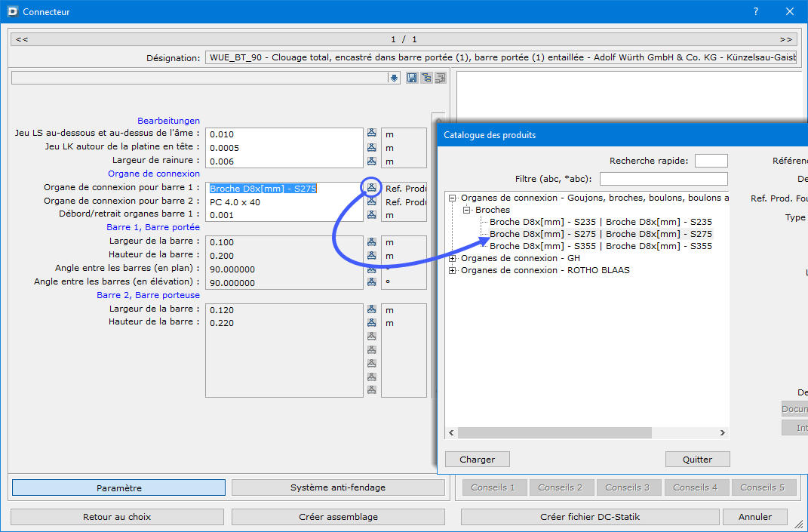The height and width of the screenshot is (532, 808).
Task: Click the Filtre (abc, *abc) input field
Action: click(663, 179)
